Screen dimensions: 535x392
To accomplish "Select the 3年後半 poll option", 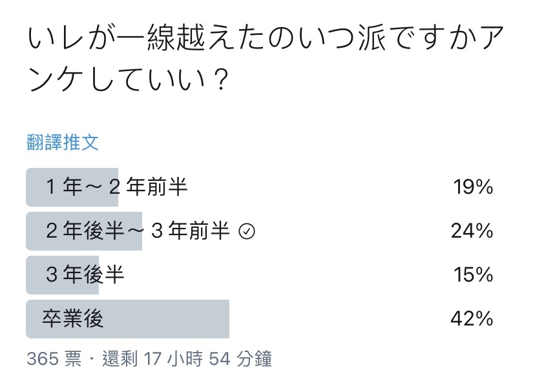I will (x=260, y=275).
